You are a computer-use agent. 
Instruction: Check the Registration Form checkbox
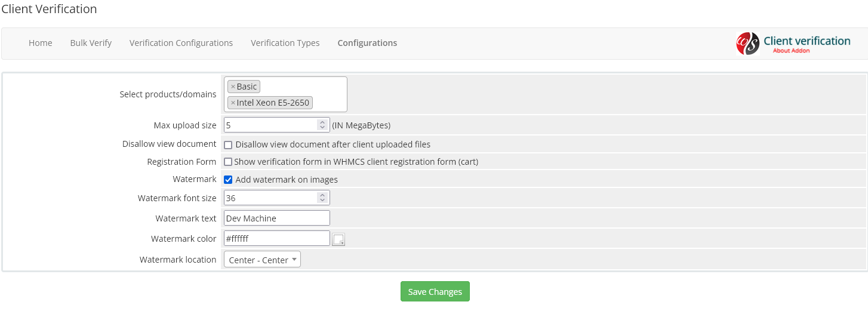click(228, 162)
